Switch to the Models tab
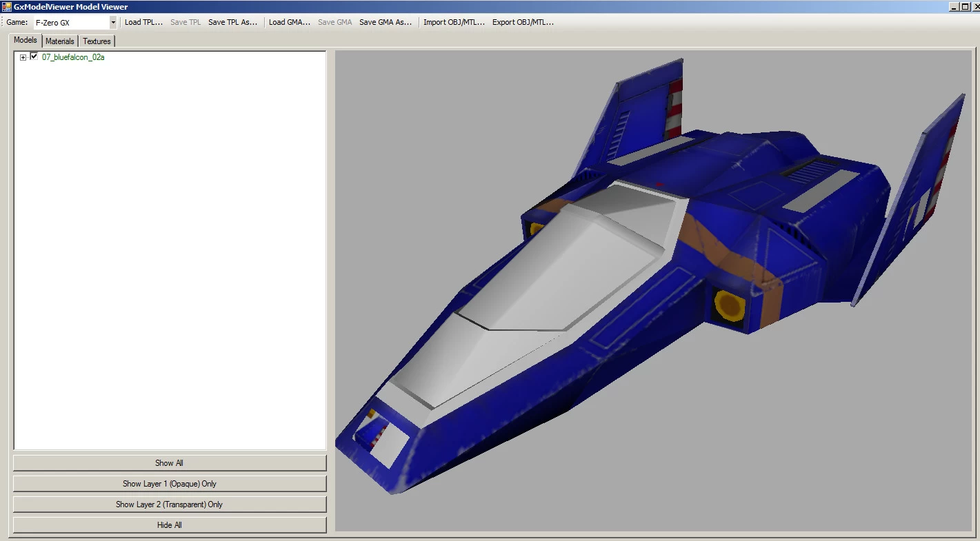The image size is (980, 541). click(26, 40)
